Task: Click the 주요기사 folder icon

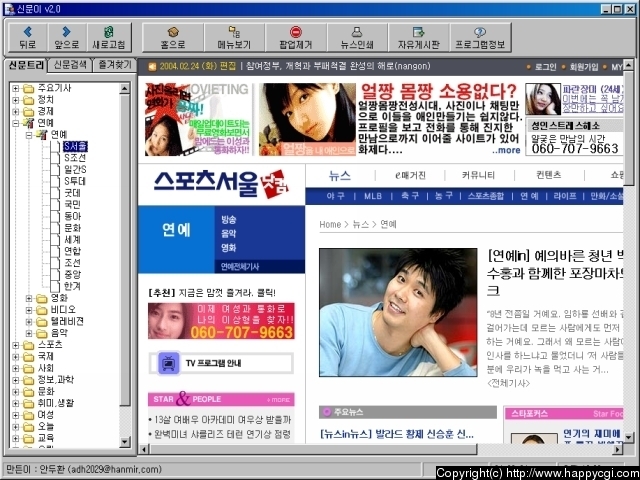Action: (28, 89)
